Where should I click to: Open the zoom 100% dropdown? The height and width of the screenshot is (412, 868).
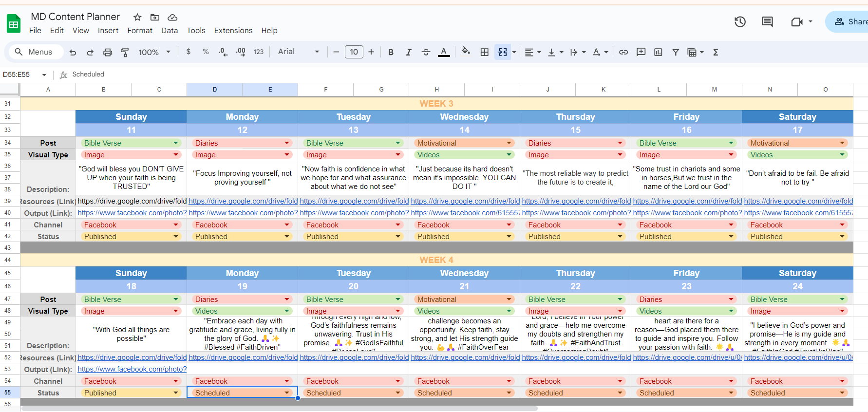point(154,52)
